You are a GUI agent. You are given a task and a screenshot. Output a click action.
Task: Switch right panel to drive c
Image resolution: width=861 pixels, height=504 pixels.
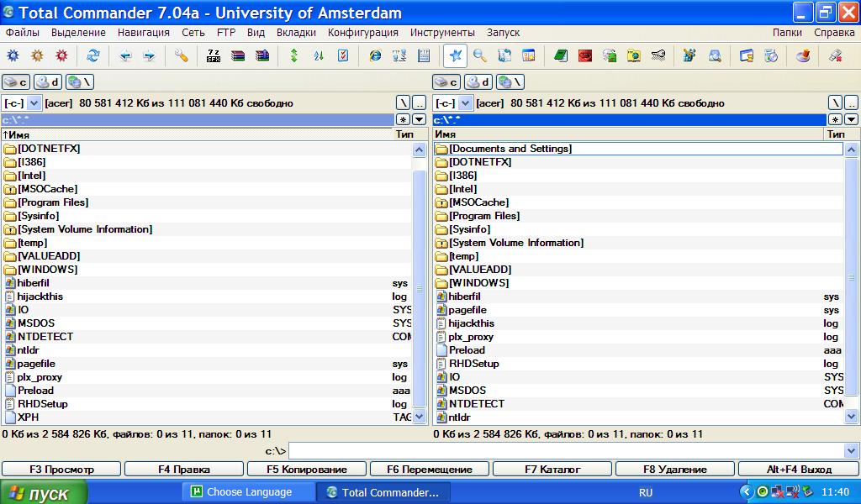446,81
